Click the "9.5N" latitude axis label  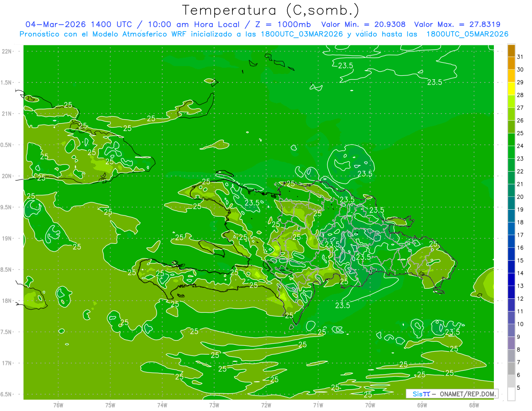(7, 207)
